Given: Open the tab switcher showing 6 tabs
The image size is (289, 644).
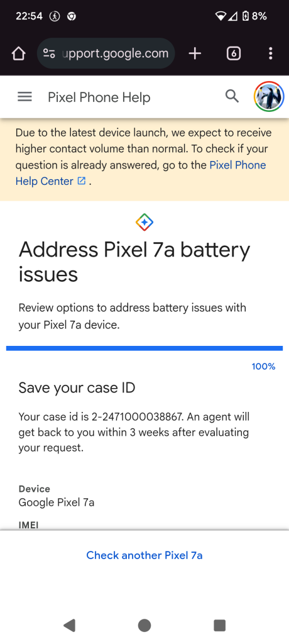Looking at the screenshot, I should click(x=234, y=53).
